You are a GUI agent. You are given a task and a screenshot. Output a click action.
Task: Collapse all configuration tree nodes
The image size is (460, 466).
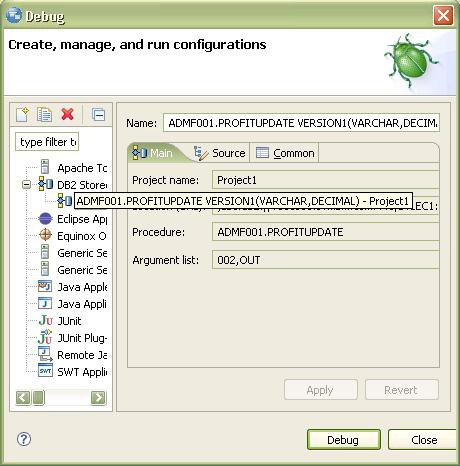click(98, 115)
